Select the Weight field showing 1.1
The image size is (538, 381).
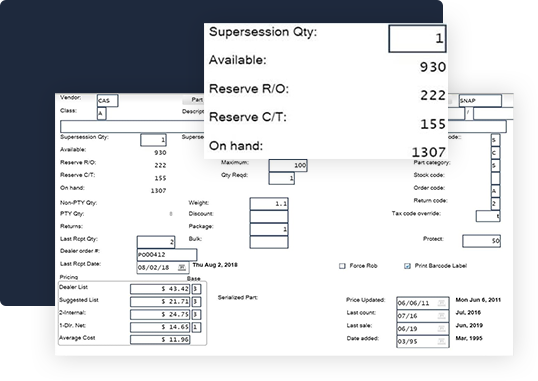point(269,204)
